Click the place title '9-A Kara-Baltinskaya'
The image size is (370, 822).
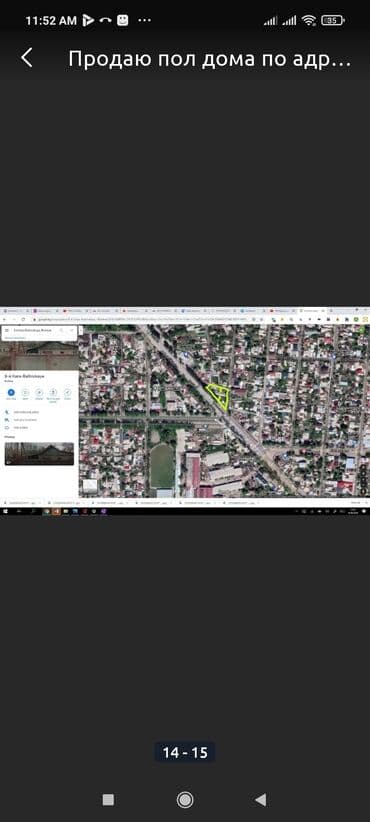click(x=24, y=376)
